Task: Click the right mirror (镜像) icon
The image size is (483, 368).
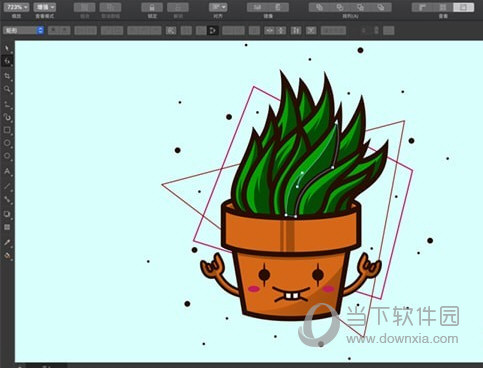Action: pyautogui.click(x=278, y=7)
